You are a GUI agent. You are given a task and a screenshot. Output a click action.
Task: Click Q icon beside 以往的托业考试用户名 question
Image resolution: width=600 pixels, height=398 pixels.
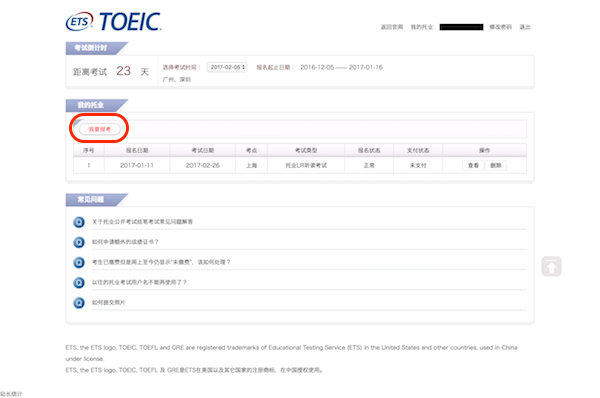point(79,282)
